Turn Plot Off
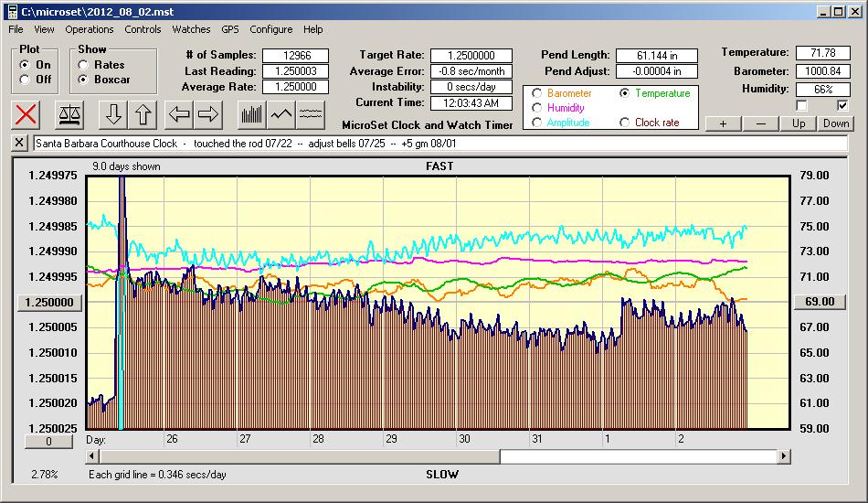The width and height of the screenshot is (868, 503). (x=25, y=80)
